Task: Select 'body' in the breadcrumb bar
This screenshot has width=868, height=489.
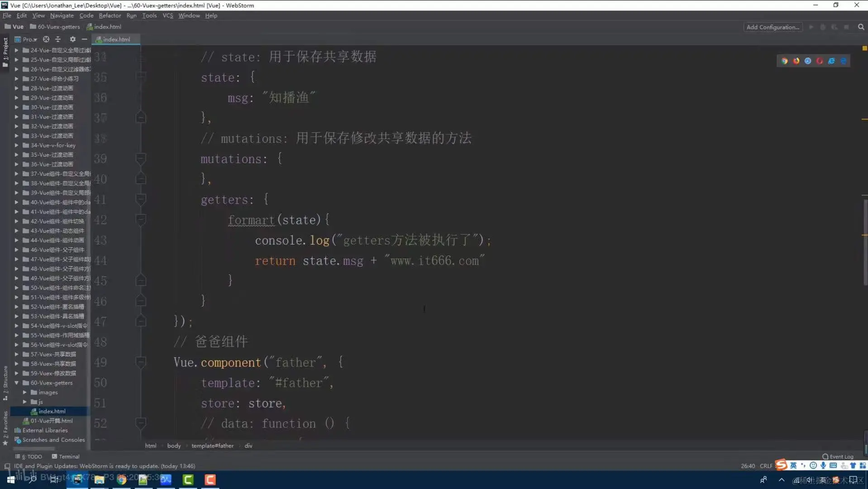Action: [174, 446]
